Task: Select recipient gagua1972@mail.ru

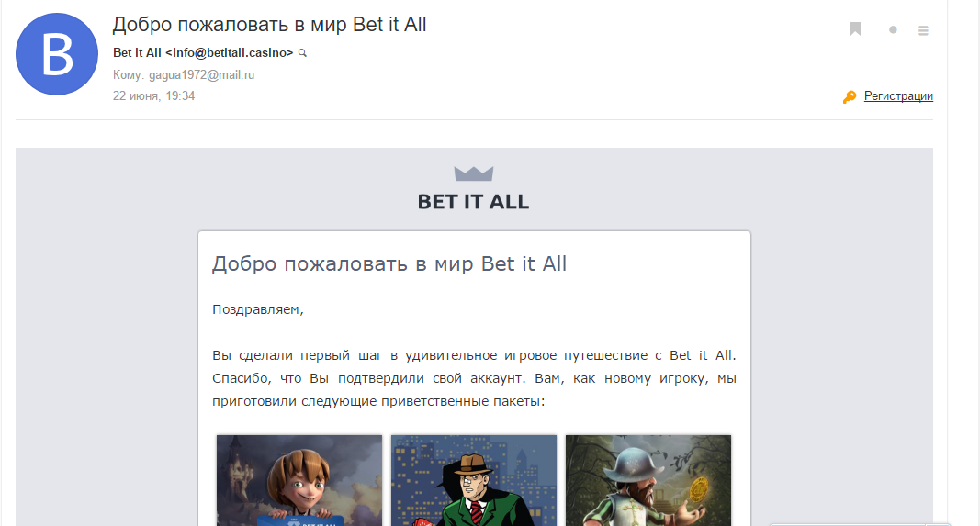Action: tap(201, 75)
